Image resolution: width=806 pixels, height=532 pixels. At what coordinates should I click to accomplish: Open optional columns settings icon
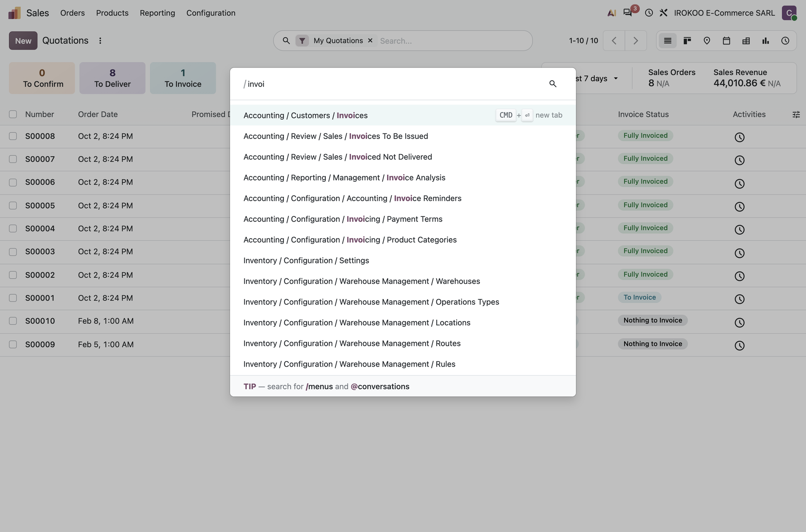(x=796, y=115)
